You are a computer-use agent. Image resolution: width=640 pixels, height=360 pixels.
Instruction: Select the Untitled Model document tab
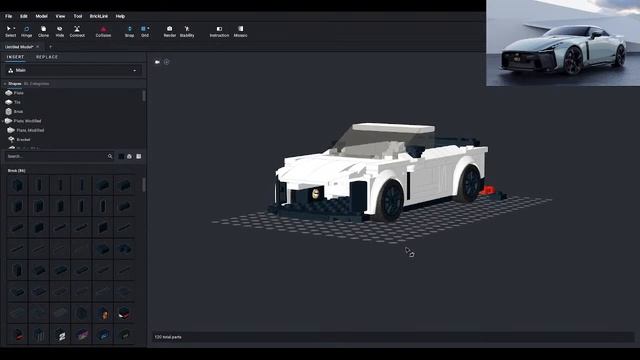(19, 47)
